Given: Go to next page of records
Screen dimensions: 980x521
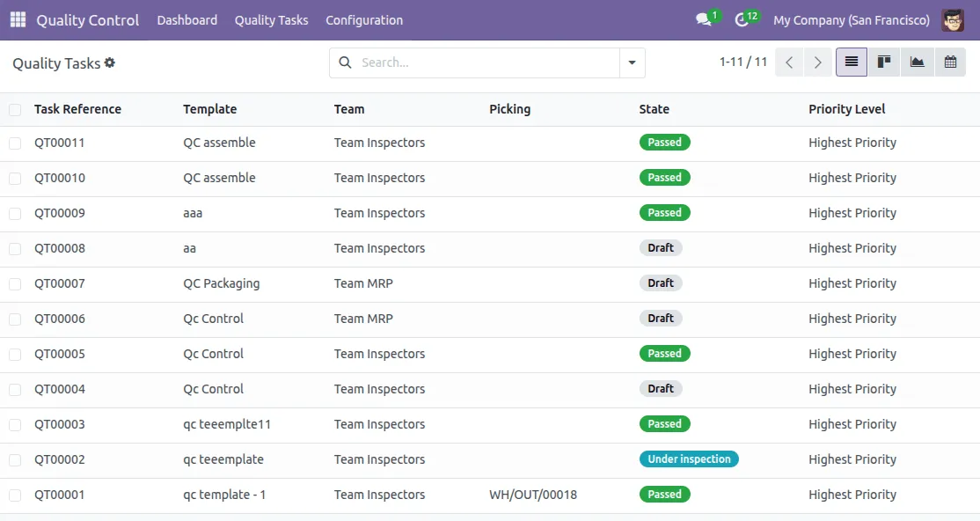Looking at the screenshot, I should pos(817,62).
